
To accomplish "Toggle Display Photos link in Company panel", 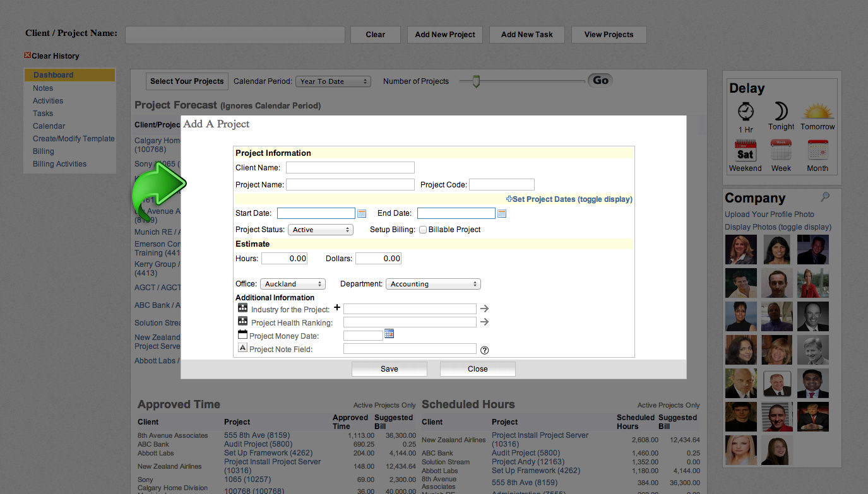I will (778, 227).
